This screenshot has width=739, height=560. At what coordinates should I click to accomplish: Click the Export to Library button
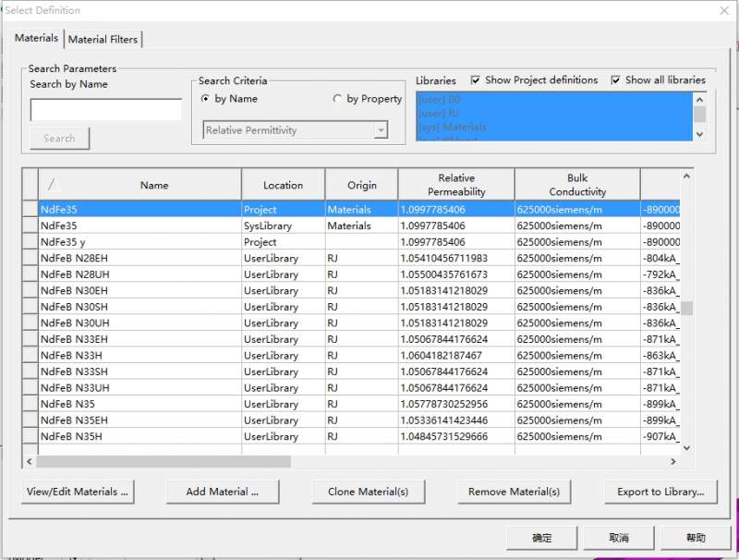(x=660, y=492)
